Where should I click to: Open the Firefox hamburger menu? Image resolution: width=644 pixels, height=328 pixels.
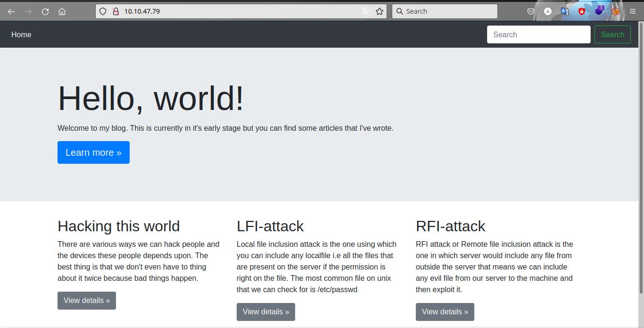pyautogui.click(x=633, y=11)
